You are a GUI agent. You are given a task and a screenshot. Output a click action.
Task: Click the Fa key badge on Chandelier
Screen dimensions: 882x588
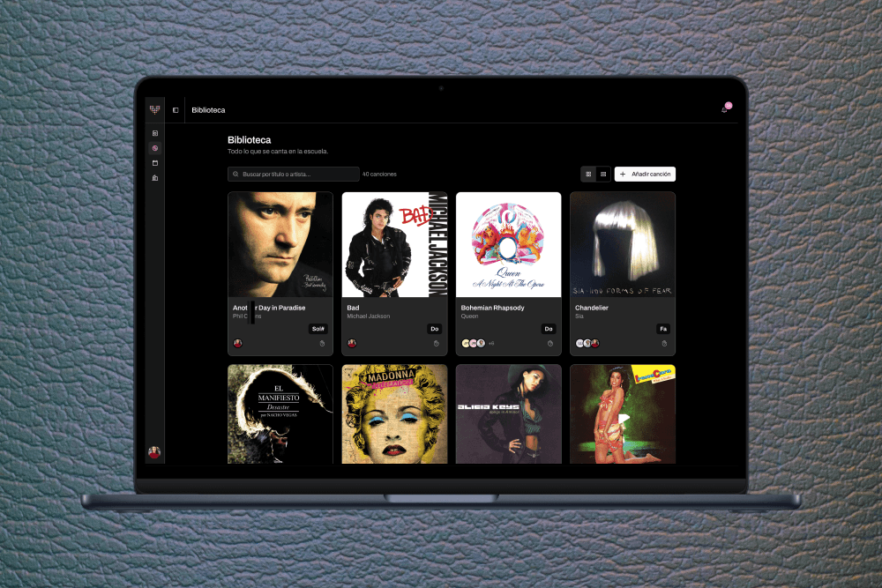pos(663,329)
